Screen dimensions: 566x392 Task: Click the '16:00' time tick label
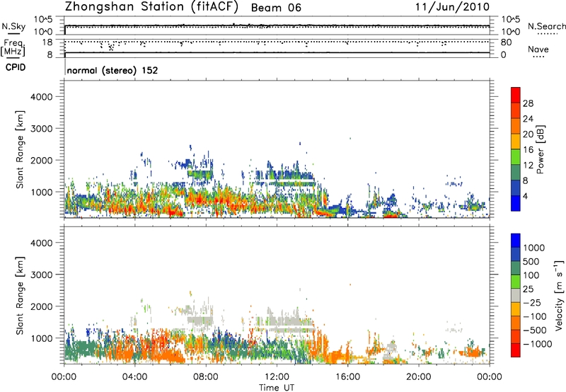click(x=347, y=377)
